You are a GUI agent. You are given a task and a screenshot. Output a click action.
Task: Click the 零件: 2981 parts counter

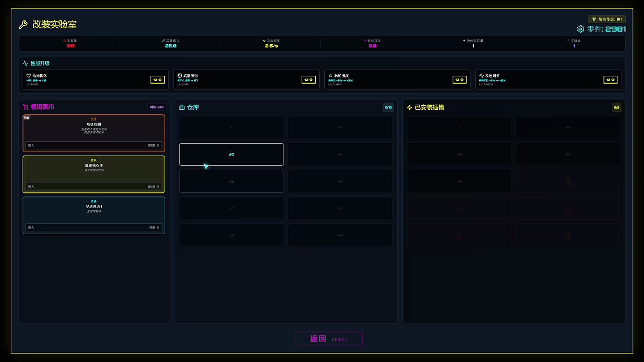coord(607,29)
